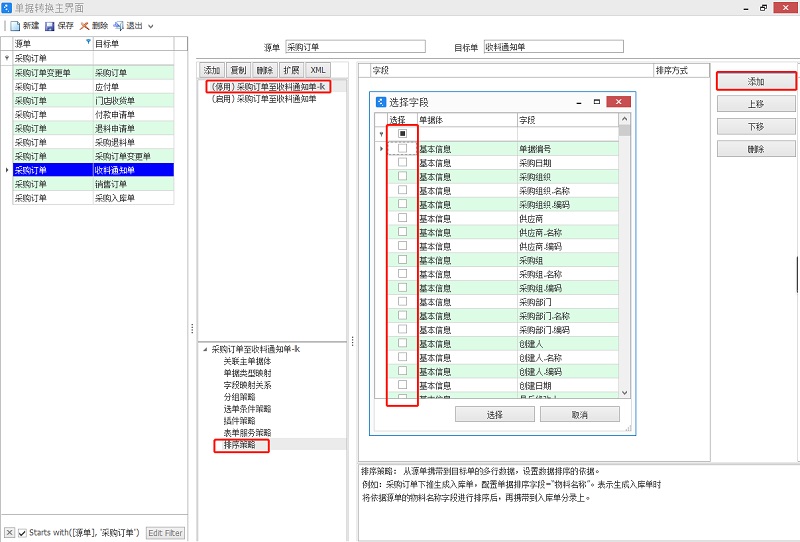800x542 pixels.
Task: Click the 删除 (Delete) icon in the top toolbar
Action: coord(85,25)
